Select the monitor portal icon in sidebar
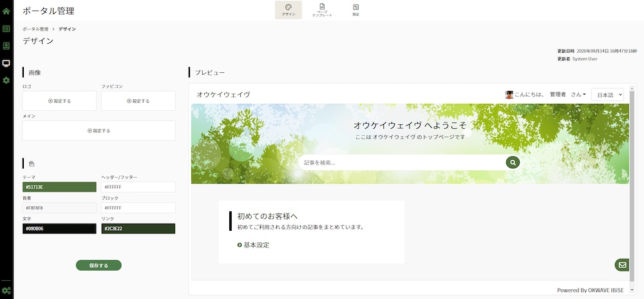The width and height of the screenshot is (644, 299). tap(6, 63)
